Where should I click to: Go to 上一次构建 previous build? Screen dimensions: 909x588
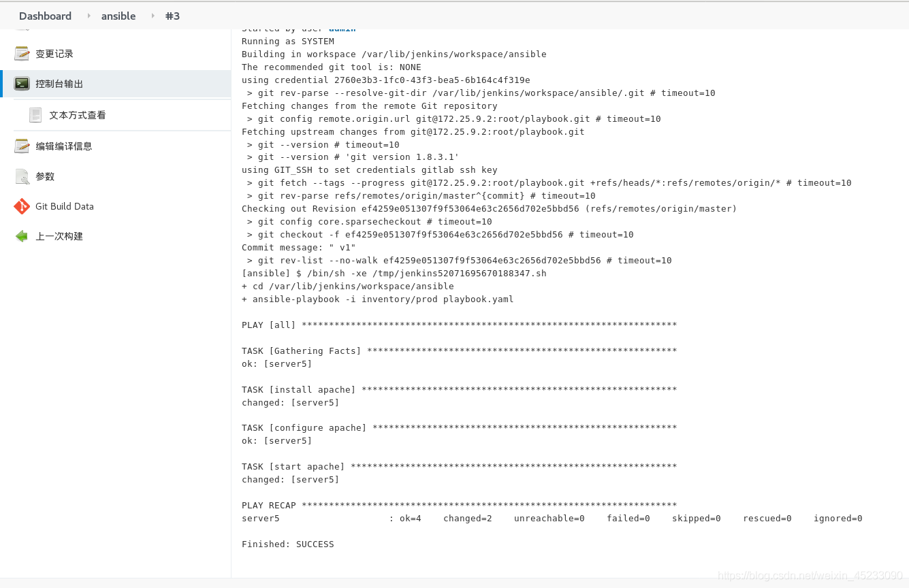coord(59,236)
